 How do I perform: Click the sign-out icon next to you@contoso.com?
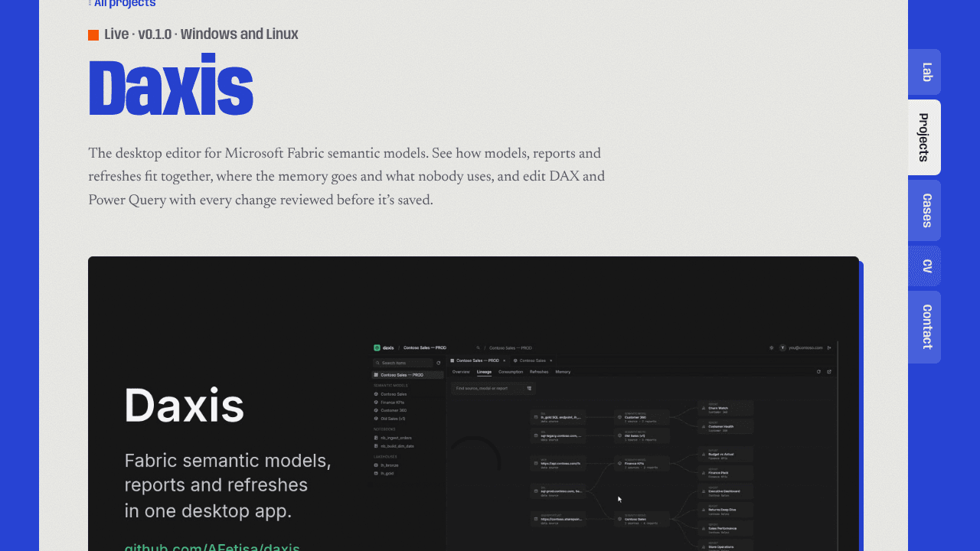point(829,347)
